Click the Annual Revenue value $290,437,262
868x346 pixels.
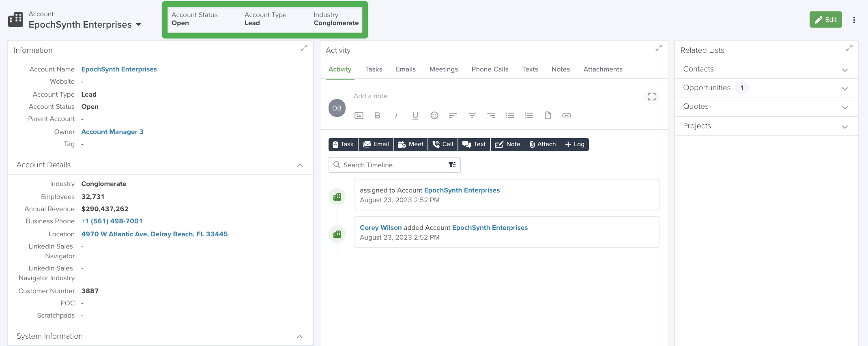[x=105, y=209]
